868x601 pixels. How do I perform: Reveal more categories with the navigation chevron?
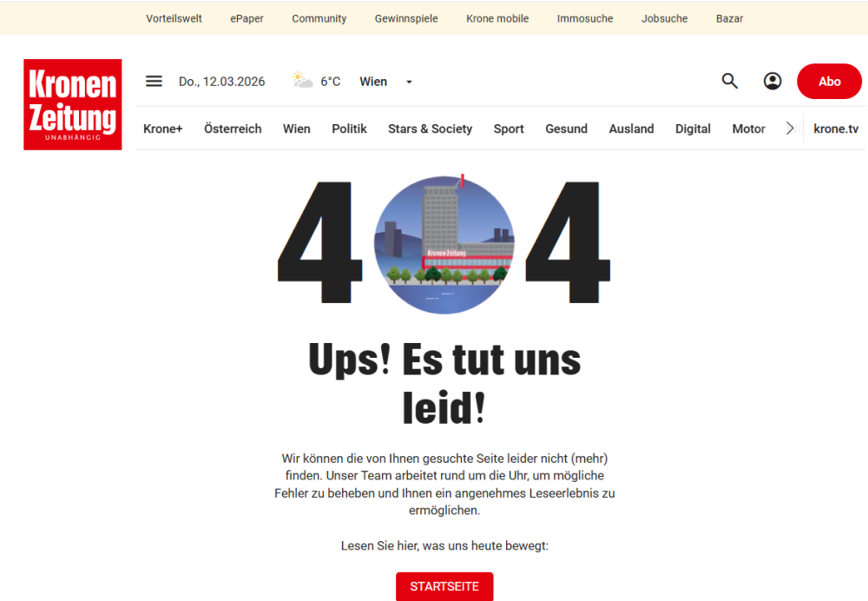(x=790, y=128)
